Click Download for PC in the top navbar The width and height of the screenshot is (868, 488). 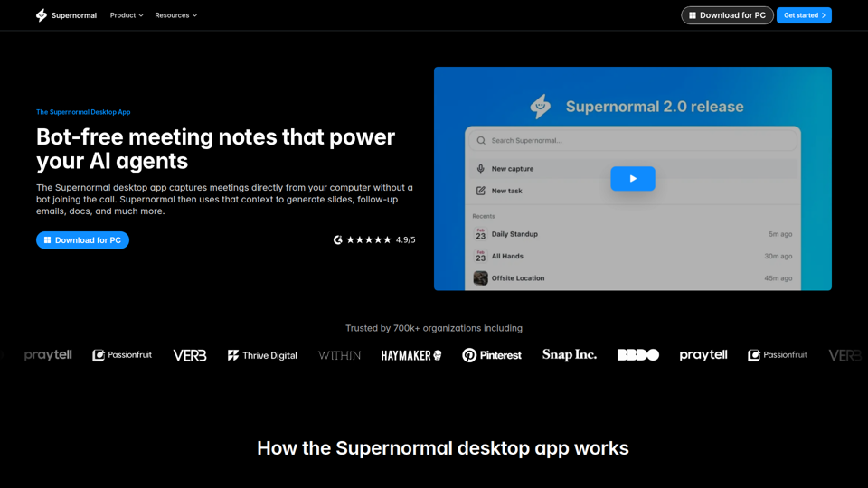click(x=727, y=15)
